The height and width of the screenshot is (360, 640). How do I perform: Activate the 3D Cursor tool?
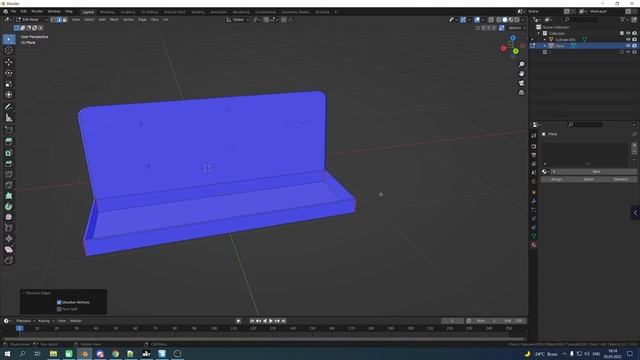coord(9,50)
